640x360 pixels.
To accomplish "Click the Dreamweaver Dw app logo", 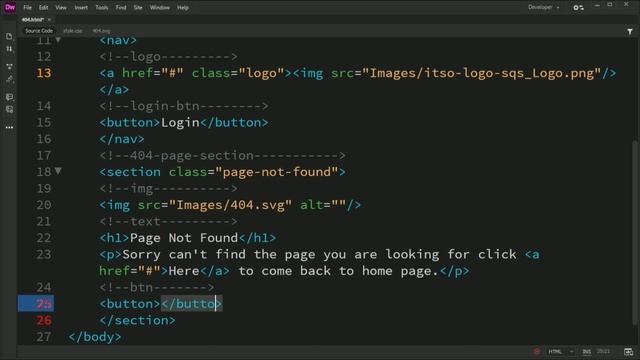I will (10, 7).
